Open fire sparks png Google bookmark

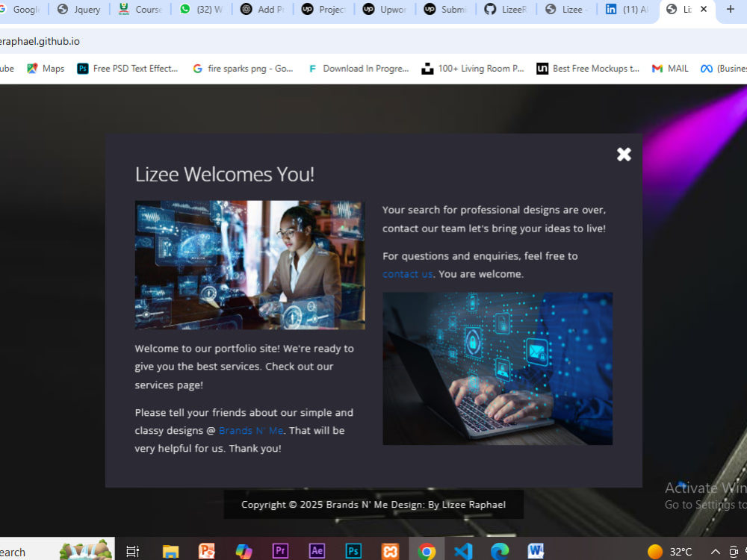(x=243, y=69)
